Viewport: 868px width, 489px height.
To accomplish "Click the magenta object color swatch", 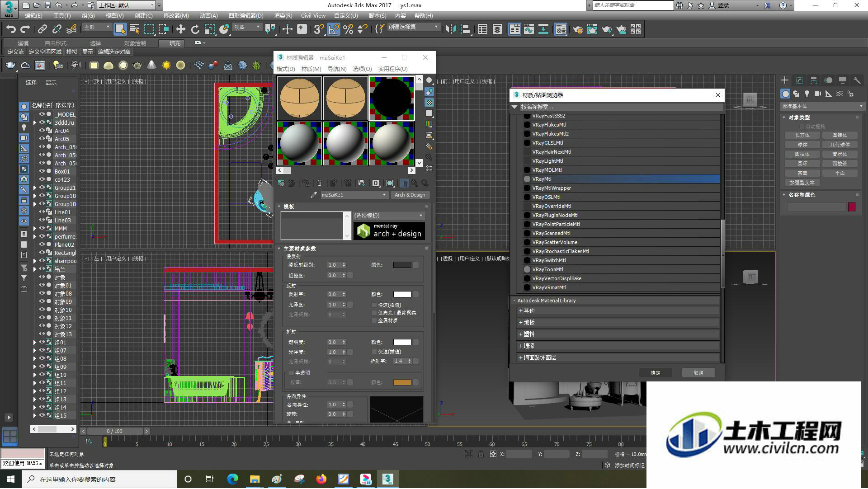I will pyautogui.click(x=852, y=207).
